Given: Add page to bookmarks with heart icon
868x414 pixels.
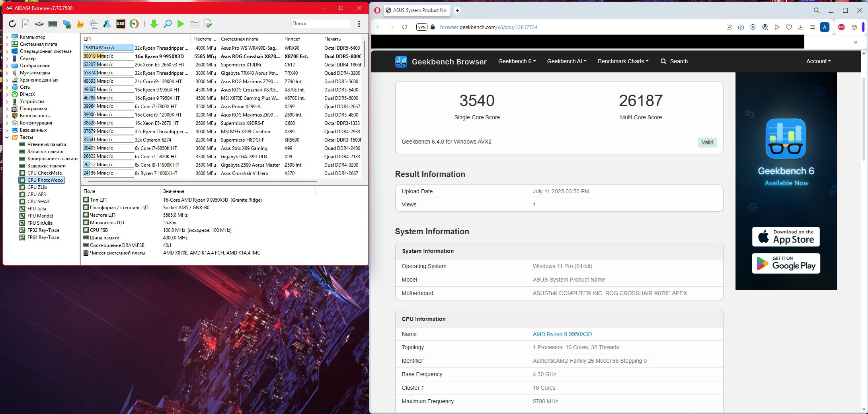Looking at the screenshot, I should [789, 27].
